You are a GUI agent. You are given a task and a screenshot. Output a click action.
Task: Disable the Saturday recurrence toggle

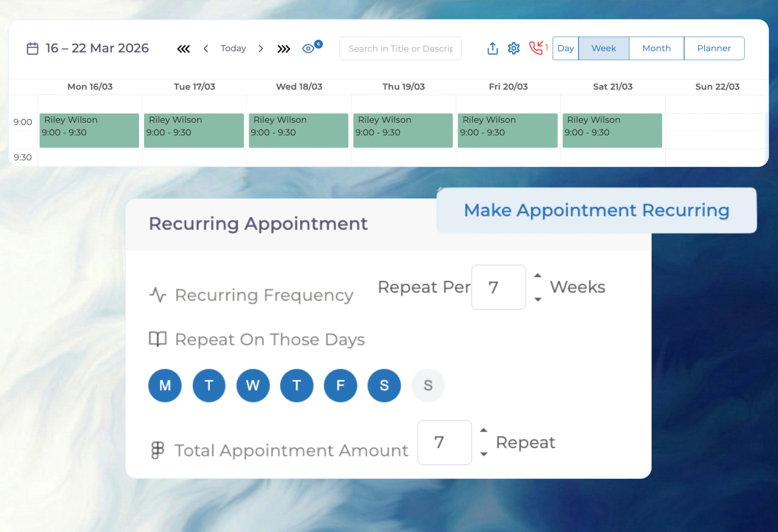click(x=384, y=386)
